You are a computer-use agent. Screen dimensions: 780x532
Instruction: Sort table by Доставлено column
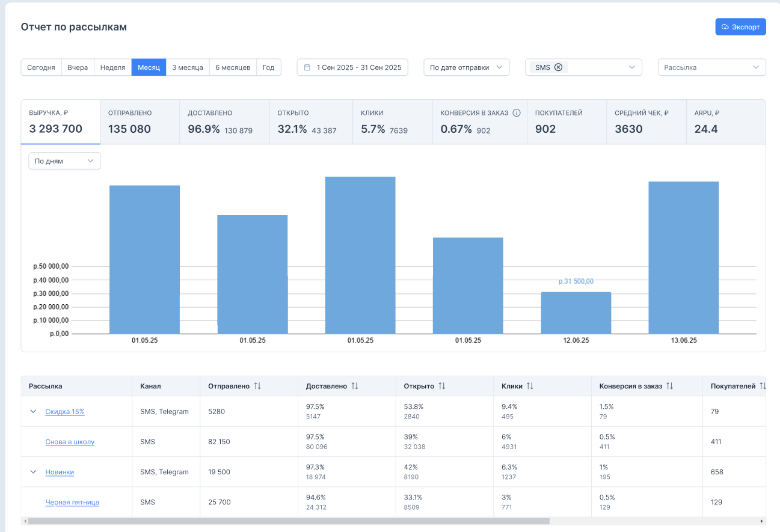[355, 386]
